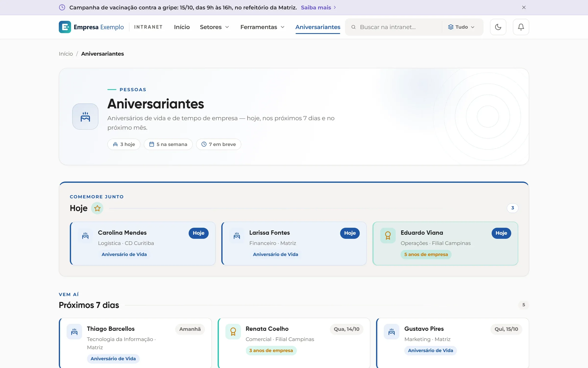
Task: Open notifications bell
Action: click(521, 27)
